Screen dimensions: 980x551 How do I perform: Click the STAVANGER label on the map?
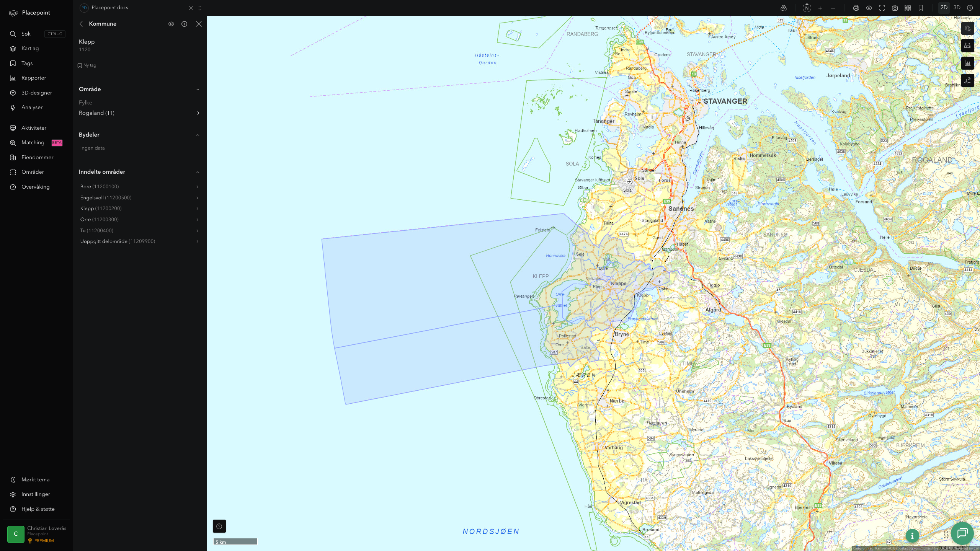(x=725, y=101)
